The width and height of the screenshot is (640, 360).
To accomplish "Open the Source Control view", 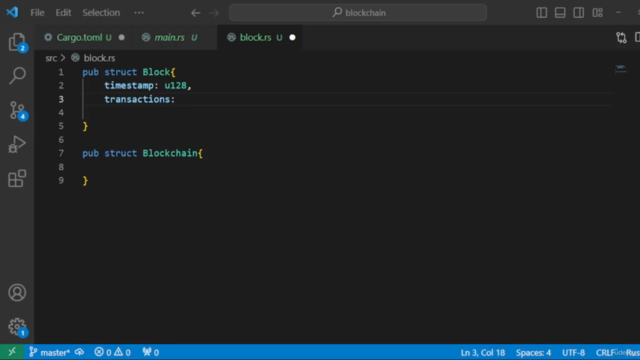I will click(x=17, y=110).
